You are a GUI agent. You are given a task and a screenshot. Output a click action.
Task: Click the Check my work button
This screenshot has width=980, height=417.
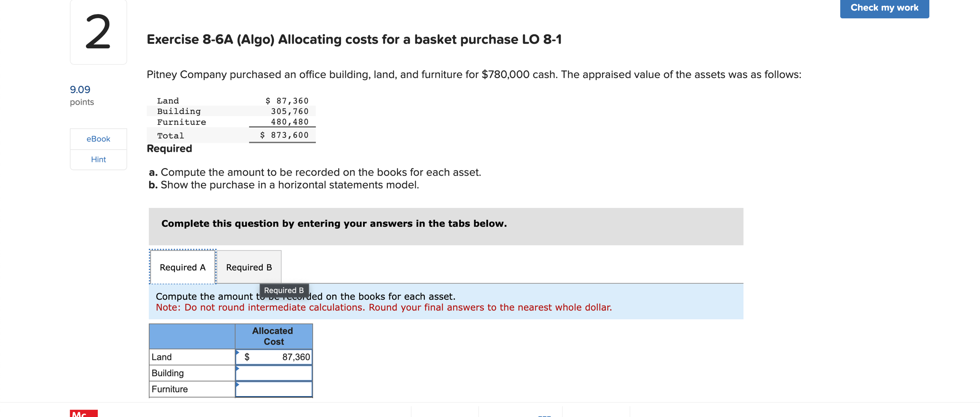pos(884,7)
